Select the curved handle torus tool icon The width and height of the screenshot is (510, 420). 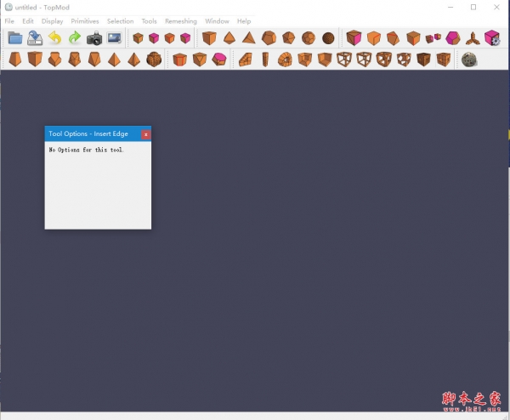click(285, 60)
